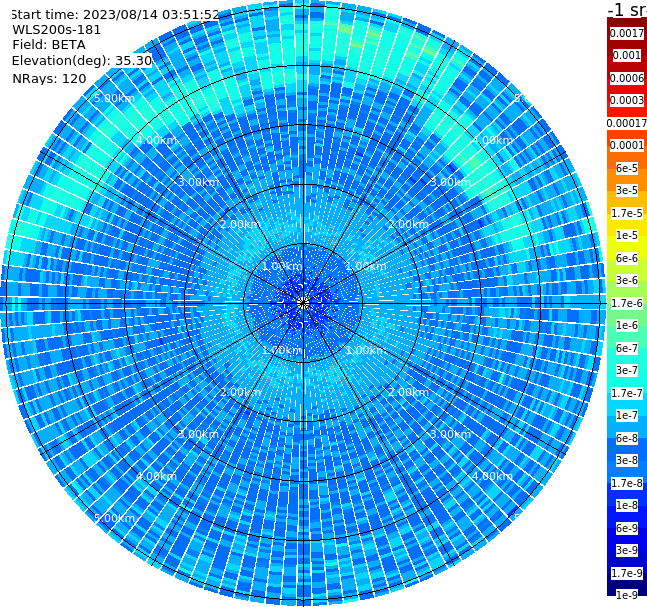Click the 6e-5 colorbar label
Viewport: 647px width, 607px height.
click(x=627, y=168)
